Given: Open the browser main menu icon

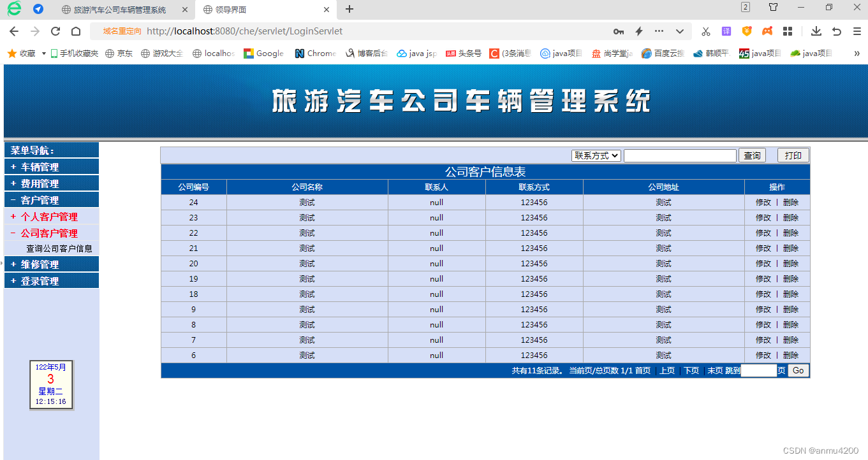Looking at the screenshot, I should pyautogui.click(x=857, y=31).
